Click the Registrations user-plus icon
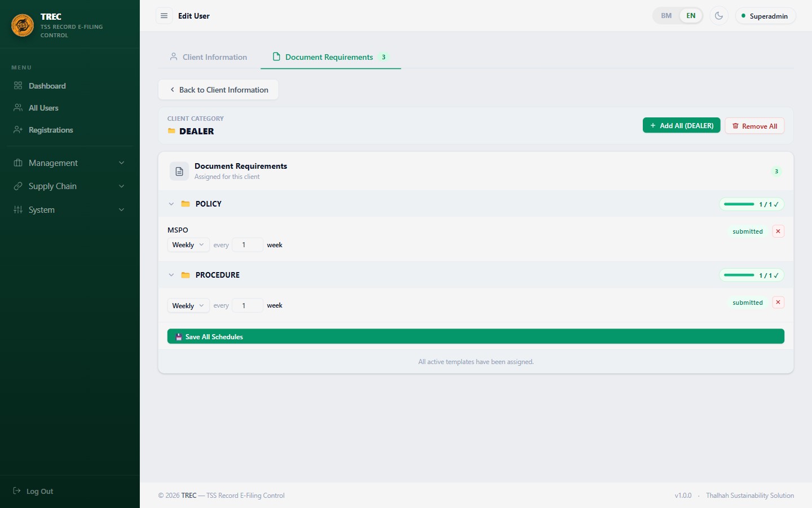 coord(18,130)
